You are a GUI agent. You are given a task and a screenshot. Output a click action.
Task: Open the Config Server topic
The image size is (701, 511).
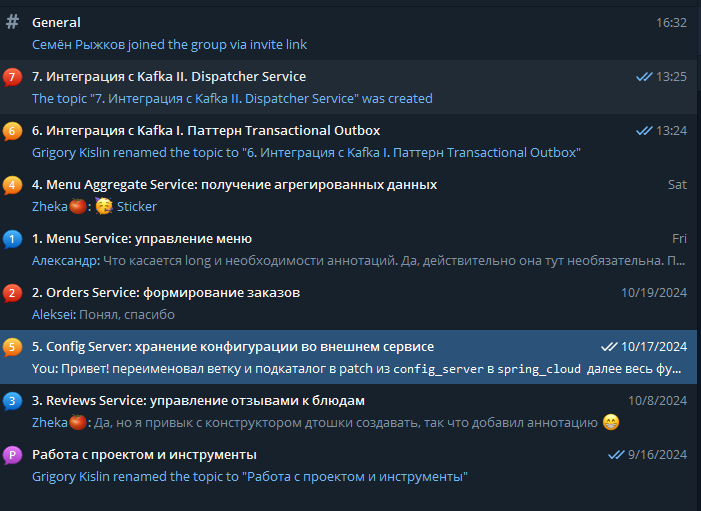click(x=233, y=347)
